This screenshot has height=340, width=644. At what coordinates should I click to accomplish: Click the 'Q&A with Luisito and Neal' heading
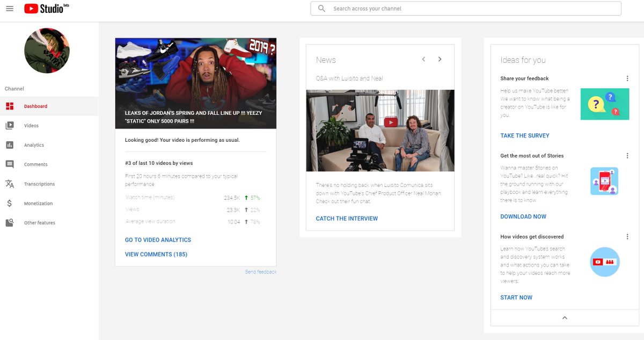[349, 78]
